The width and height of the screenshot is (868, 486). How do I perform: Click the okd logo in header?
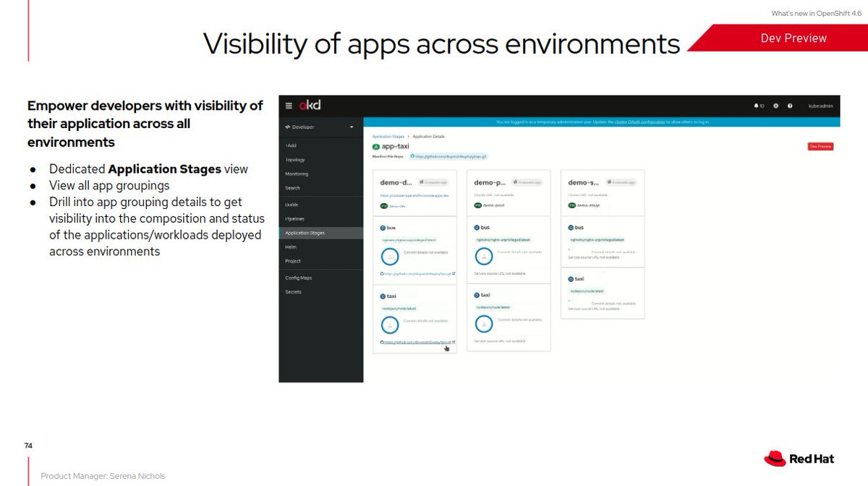click(310, 106)
